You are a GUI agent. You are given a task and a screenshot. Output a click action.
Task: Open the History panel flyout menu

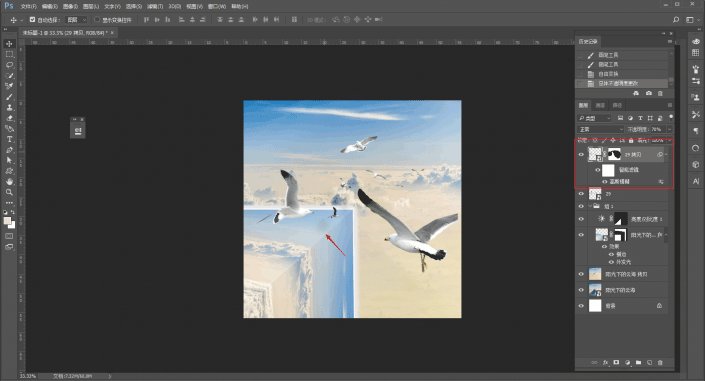pos(669,41)
